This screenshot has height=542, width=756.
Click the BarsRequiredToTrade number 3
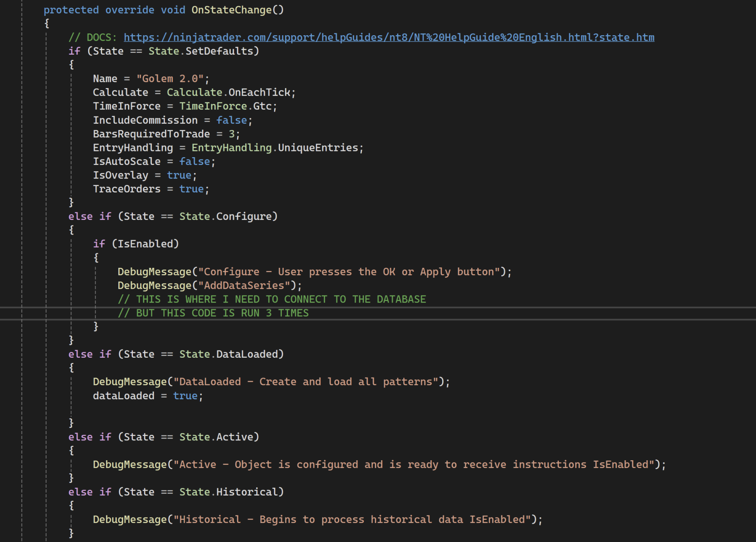coord(232,134)
